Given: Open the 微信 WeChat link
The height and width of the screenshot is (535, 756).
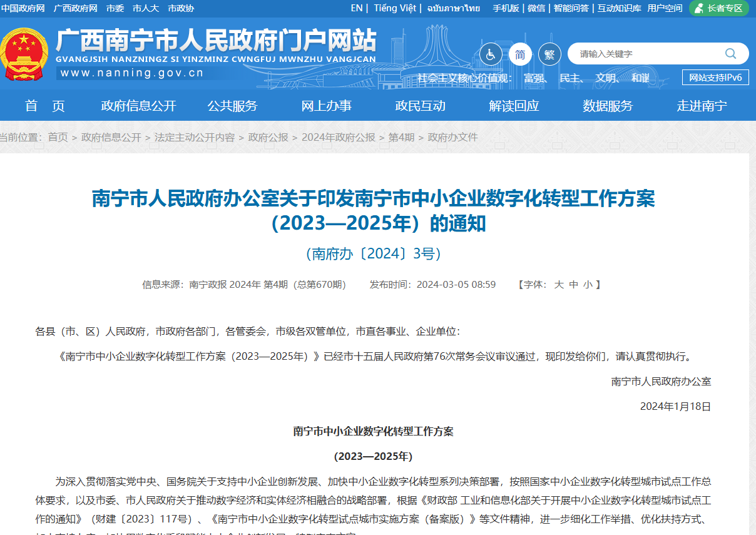Looking at the screenshot, I should (535, 8).
